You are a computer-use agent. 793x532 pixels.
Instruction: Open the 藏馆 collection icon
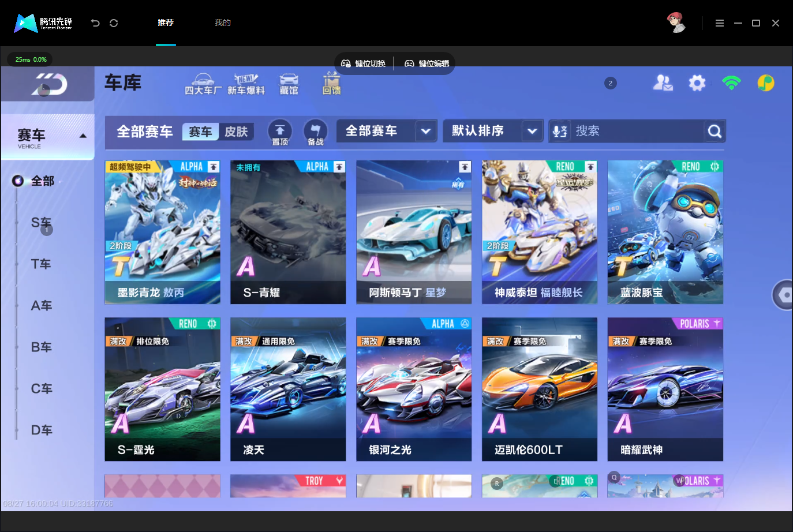pos(289,84)
